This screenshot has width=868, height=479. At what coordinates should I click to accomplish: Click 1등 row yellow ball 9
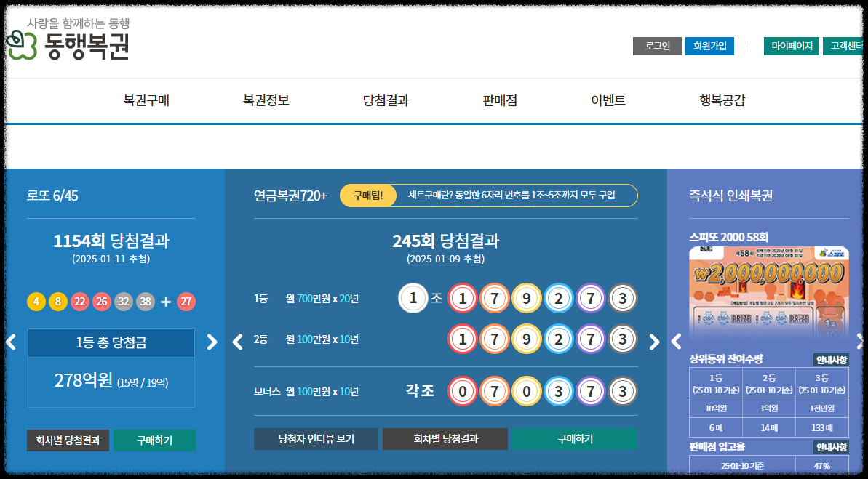[527, 299]
